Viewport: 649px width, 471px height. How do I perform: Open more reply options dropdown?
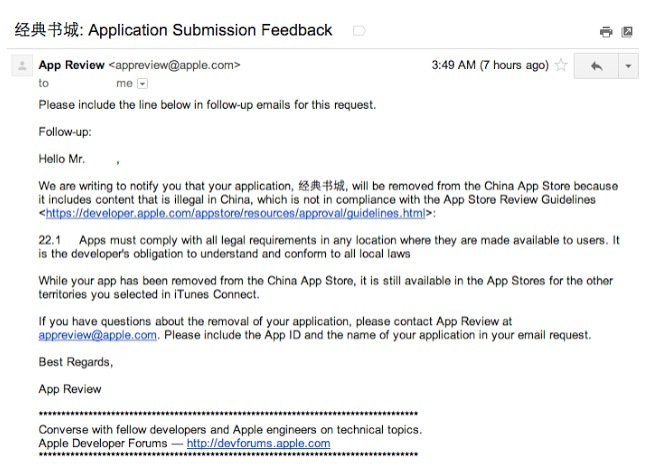click(628, 66)
